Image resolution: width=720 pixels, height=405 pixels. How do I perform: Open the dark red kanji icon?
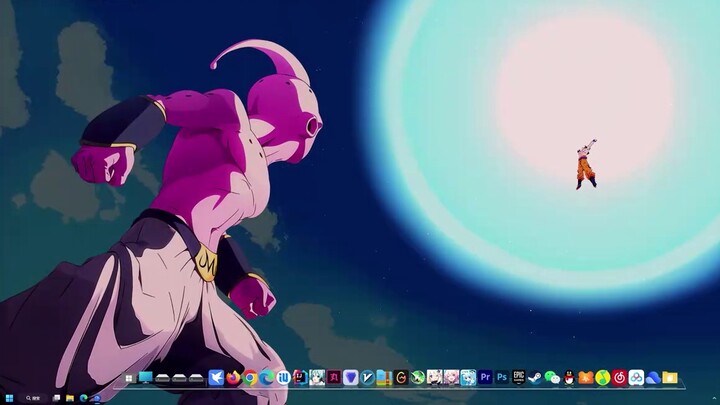(334, 377)
